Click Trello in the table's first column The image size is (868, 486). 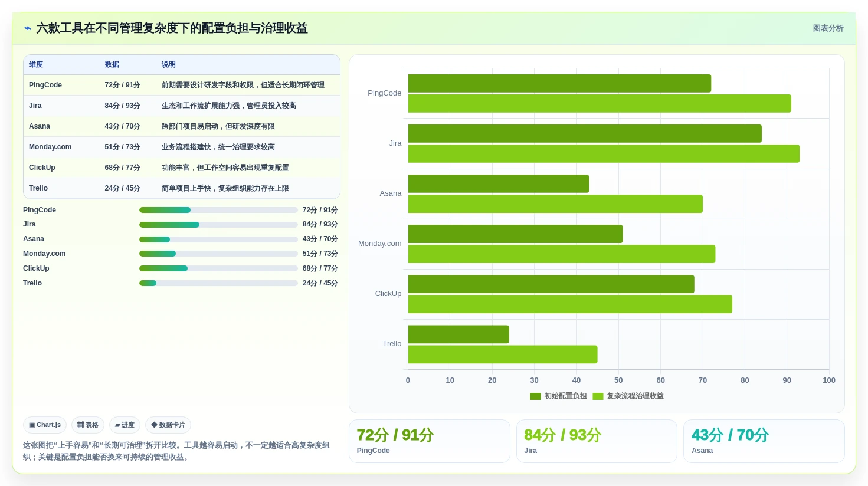[38, 188]
